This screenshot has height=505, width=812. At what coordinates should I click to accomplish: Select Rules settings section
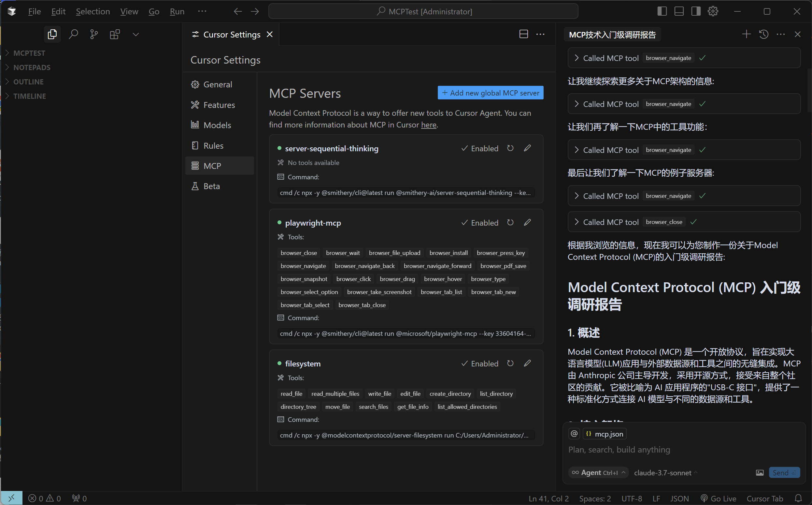point(220,146)
